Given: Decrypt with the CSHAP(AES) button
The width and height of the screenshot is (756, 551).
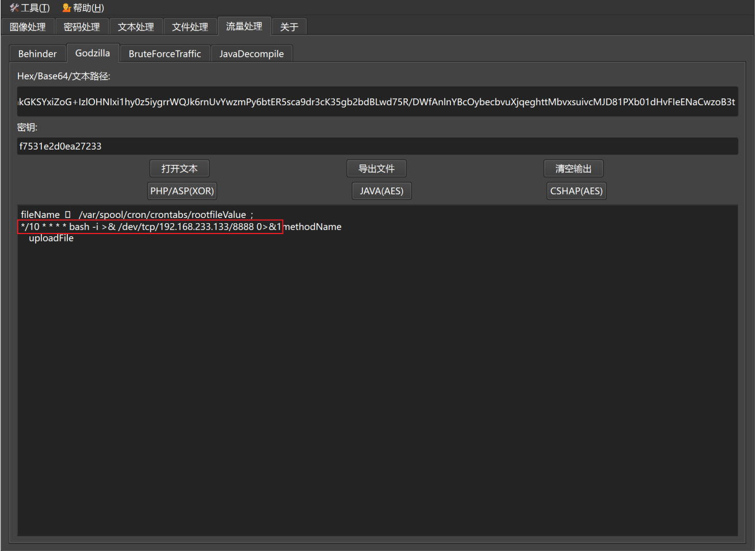Looking at the screenshot, I should pos(576,191).
